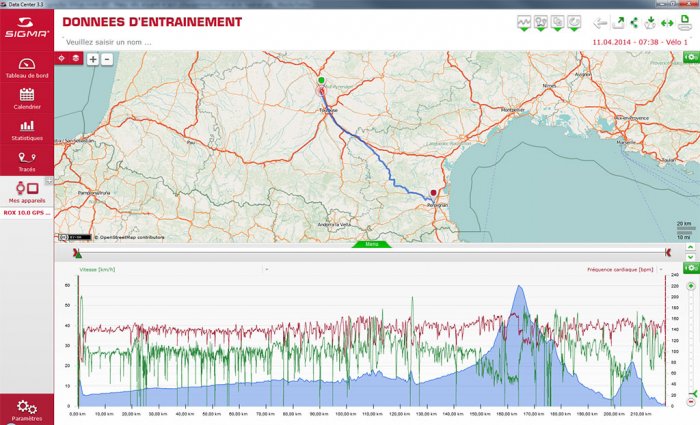Select Mes appareils in the sidebar
The width and height of the screenshot is (700, 425).
pyautogui.click(x=27, y=192)
